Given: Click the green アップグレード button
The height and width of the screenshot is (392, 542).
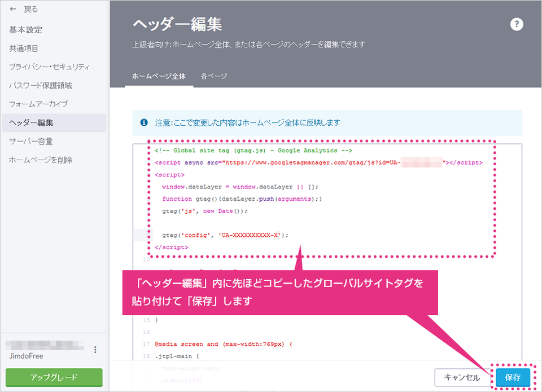Looking at the screenshot, I should pyautogui.click(x=54, y=377).
